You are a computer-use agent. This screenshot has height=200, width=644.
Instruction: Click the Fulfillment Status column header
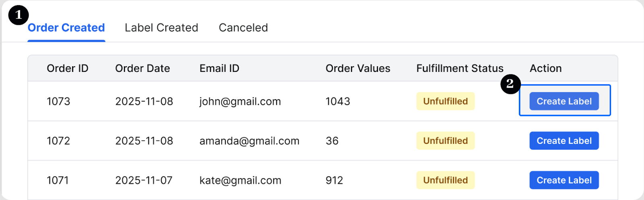460,68
